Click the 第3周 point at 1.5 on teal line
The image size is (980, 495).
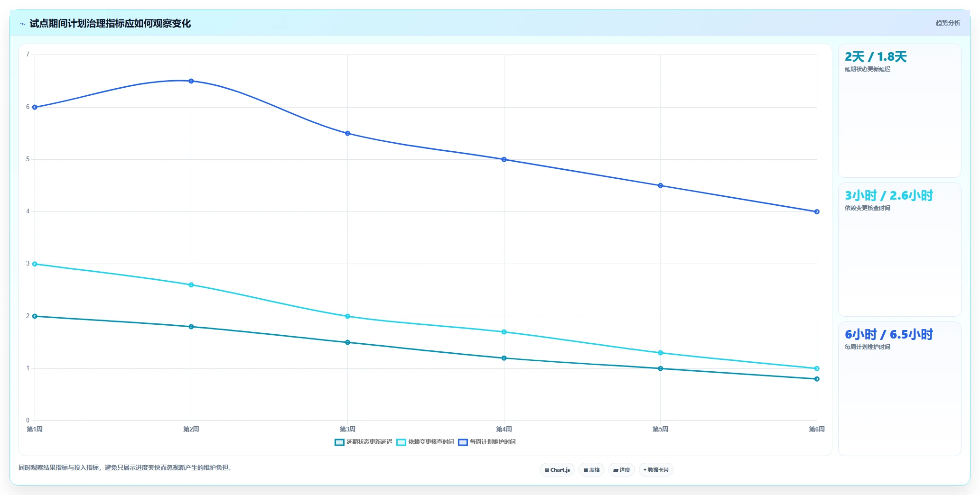pyautogui.click(x=348, y=342)
